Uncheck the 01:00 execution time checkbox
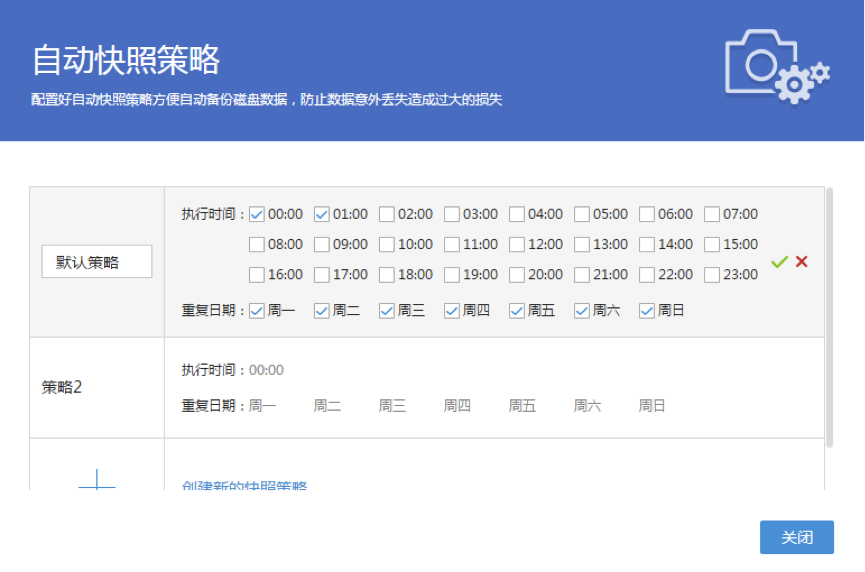The width and height of the screenshot is (865, 572). pyautogui.click(x=322, y=214)
